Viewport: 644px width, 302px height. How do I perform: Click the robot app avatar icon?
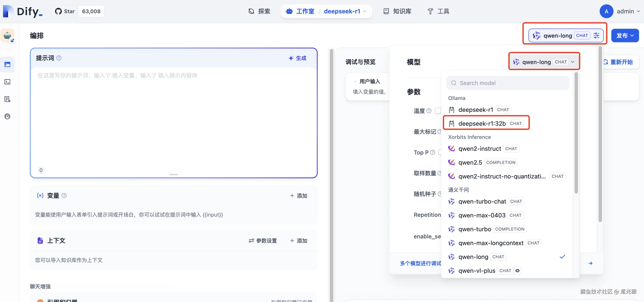click(x=8, y=35)
